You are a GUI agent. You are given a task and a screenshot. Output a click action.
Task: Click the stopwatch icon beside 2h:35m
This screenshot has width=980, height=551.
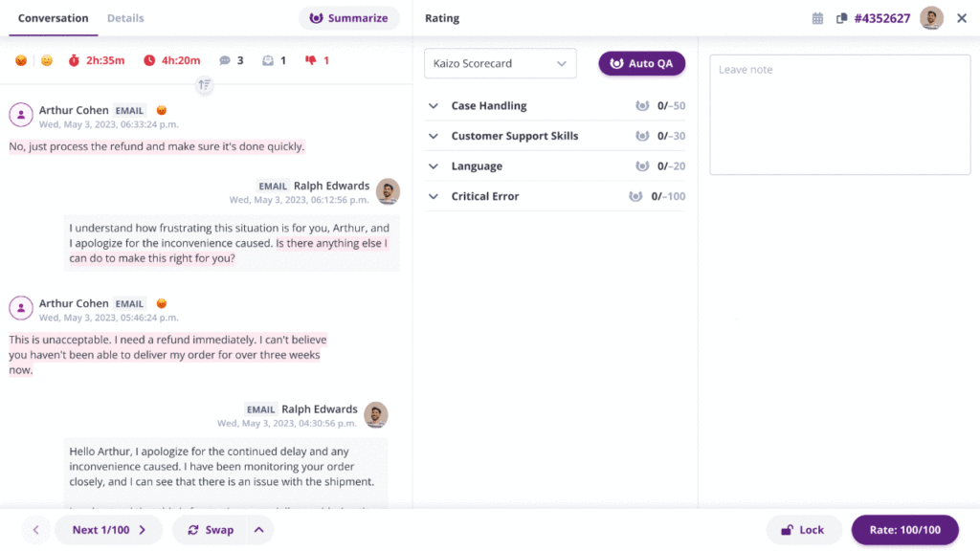click(x=74, y=60)
